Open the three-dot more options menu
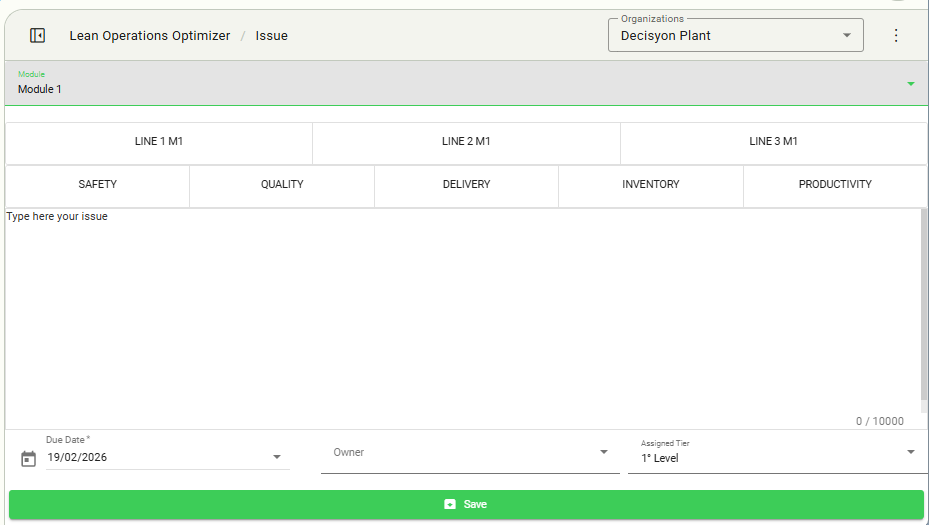The width and height of the screenshot is (929, 525). [x=896, y=36]
